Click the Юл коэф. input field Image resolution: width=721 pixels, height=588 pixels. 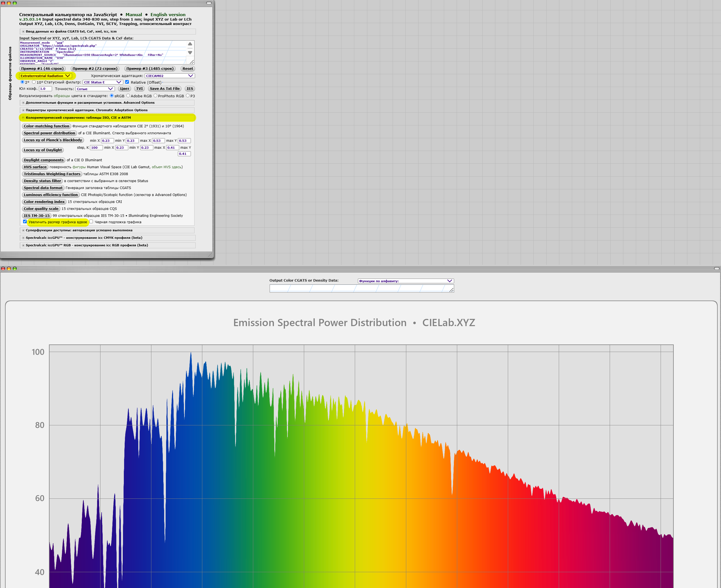point(45,89)
